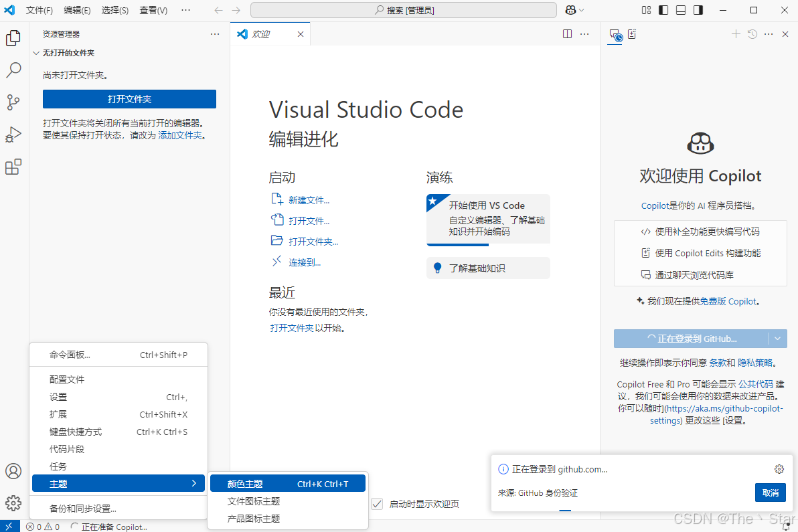Open the 选择(S) menu
798x532 pixels.
coord(115,10)
